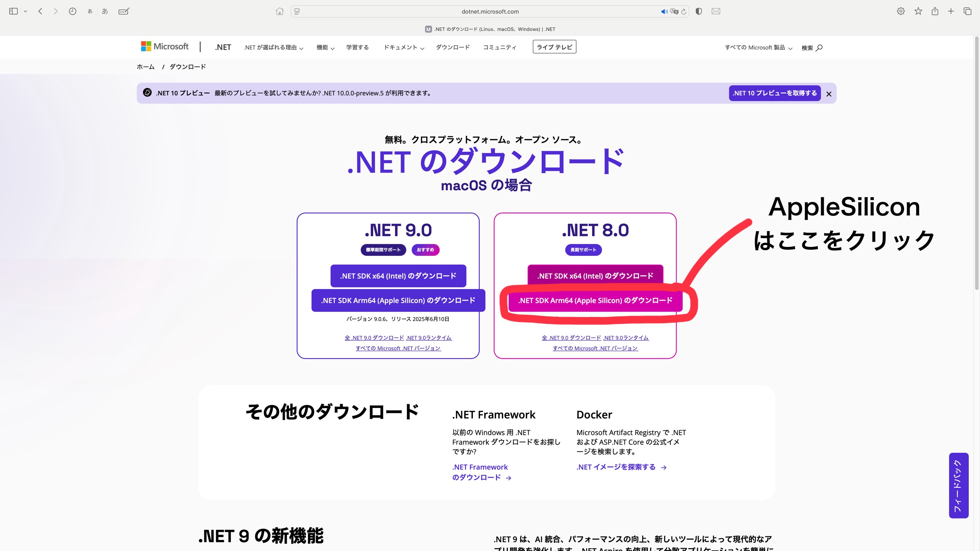Click the Microsoft logo
This screenshot has width=980, height=551.
click(164, 46)
